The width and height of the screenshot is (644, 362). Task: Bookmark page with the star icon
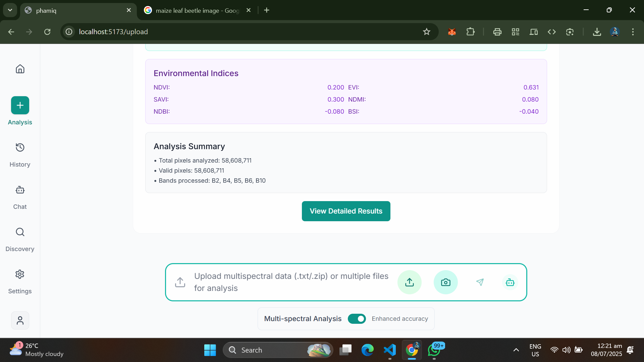426,32
